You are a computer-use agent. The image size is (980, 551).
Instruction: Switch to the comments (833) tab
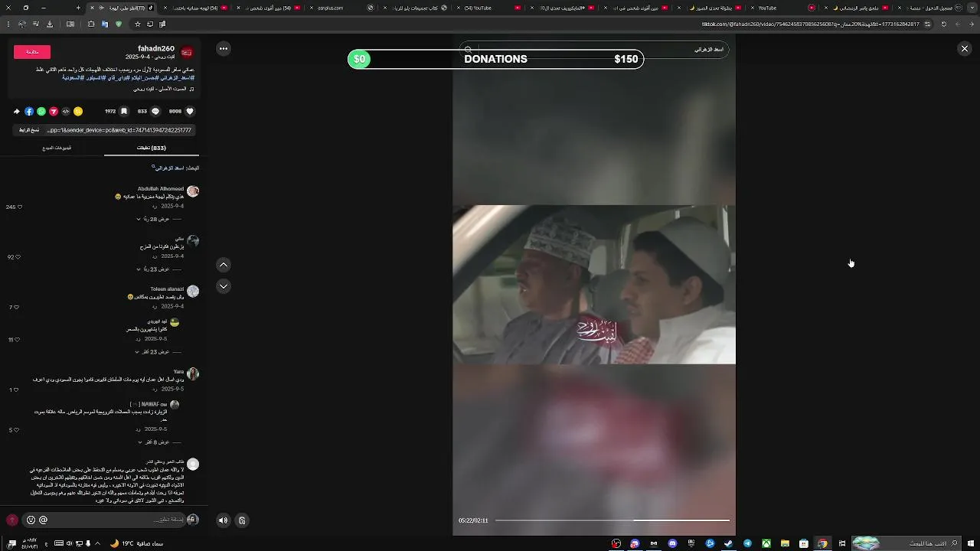152,148
